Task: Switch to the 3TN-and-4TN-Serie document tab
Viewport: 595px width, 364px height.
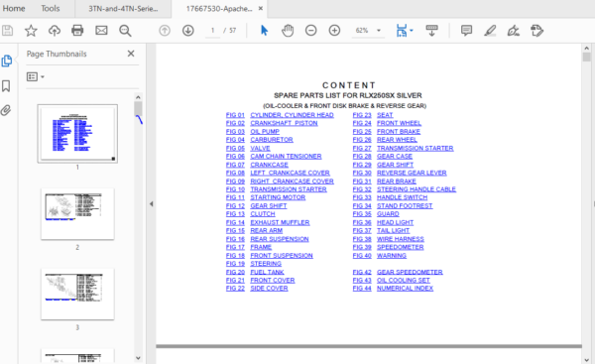Action: (x=123, y=9)
